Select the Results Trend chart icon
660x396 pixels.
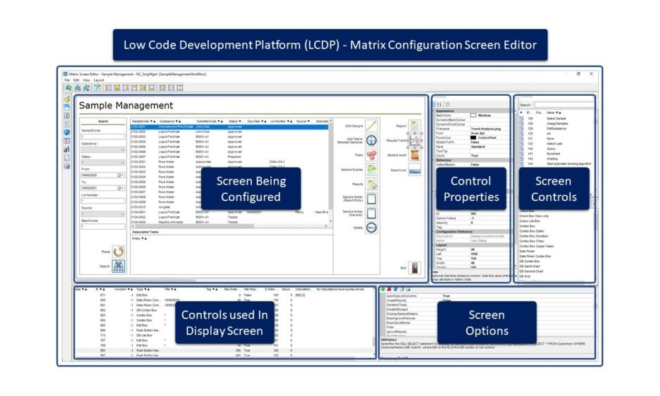(x=415, y=141)
